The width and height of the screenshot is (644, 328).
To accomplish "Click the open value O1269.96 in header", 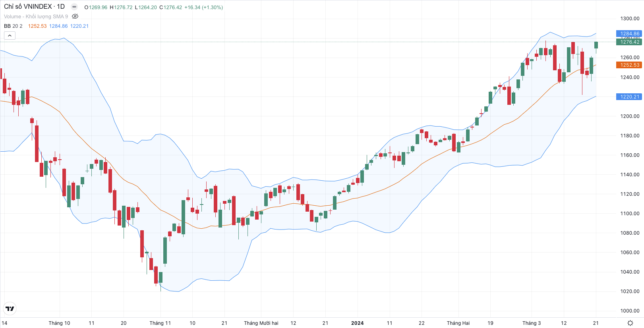I will 96,7.
